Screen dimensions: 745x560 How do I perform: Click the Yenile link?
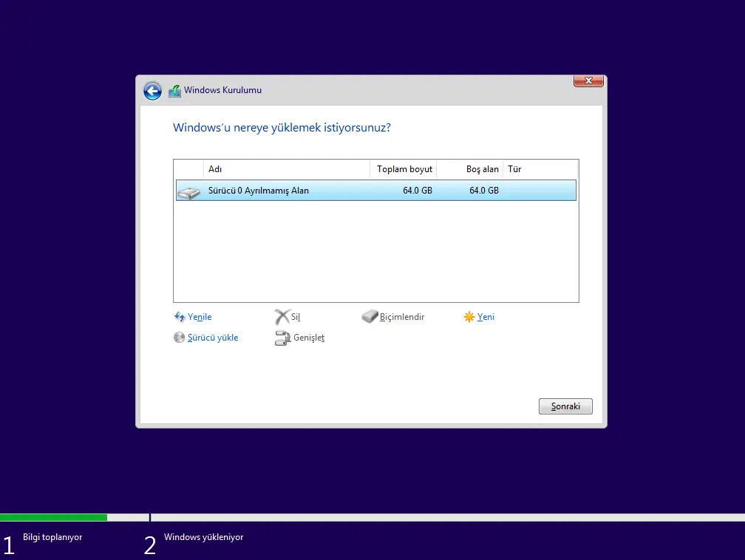pos(200,317)
